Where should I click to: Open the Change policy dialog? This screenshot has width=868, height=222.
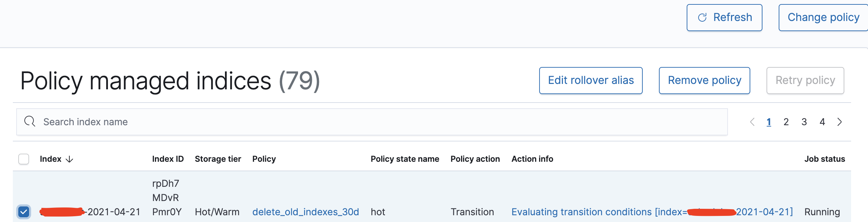click(x=823, y=18)
